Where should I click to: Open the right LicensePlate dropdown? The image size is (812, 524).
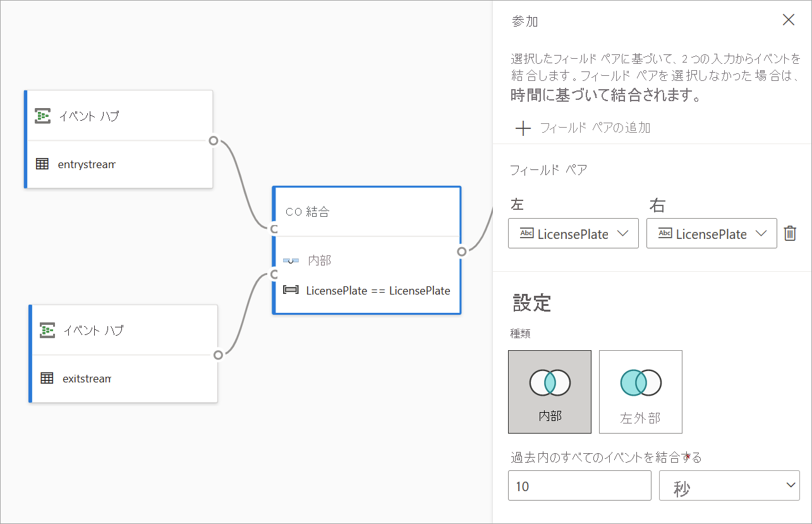coord(763,234)
